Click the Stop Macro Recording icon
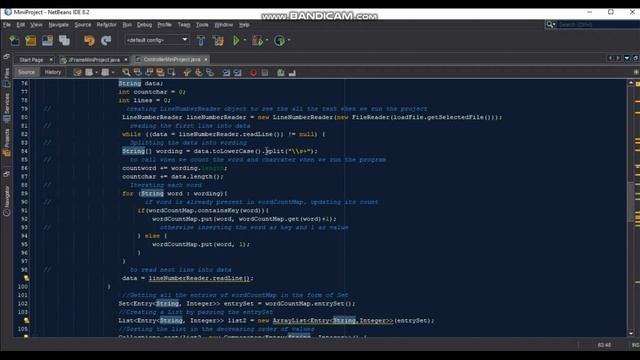 click(x=265, y=73)
